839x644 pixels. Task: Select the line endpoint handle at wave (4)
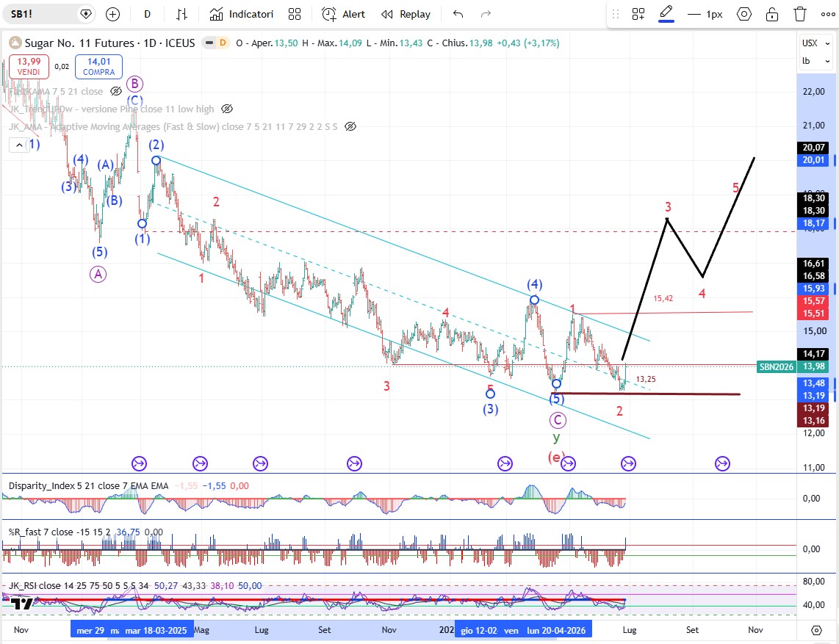pos(535,300)
